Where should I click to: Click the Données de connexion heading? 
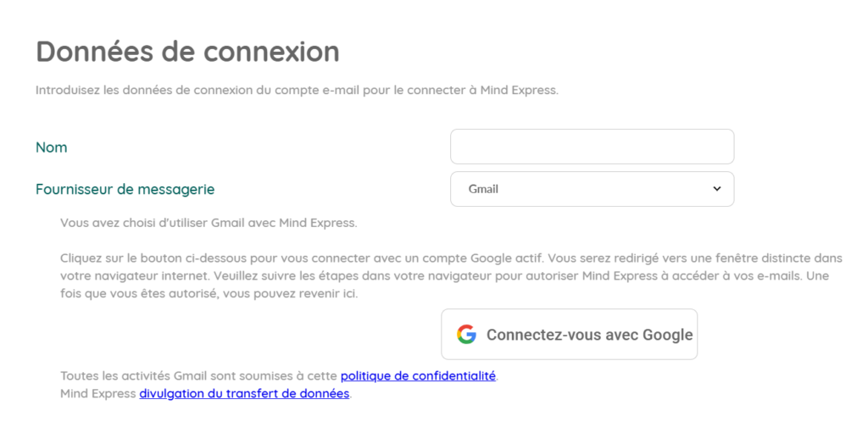coord(187,52)
